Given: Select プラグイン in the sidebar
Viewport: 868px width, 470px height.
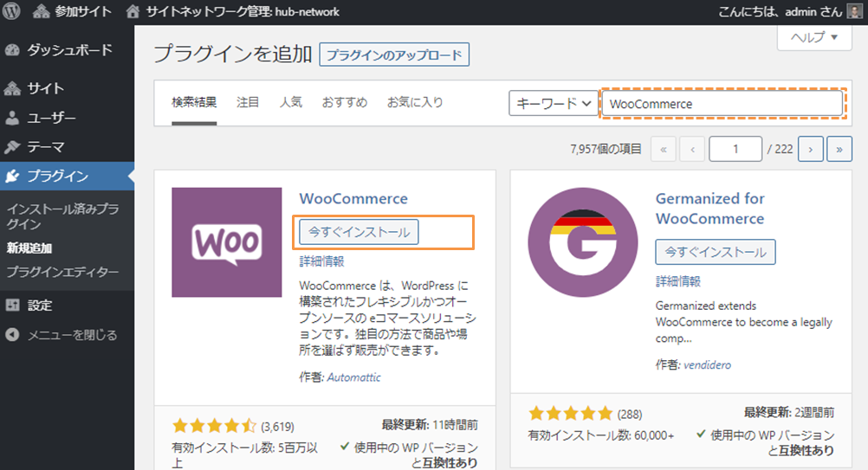Looking at the screenshot, I should click(x=67, y=176).
